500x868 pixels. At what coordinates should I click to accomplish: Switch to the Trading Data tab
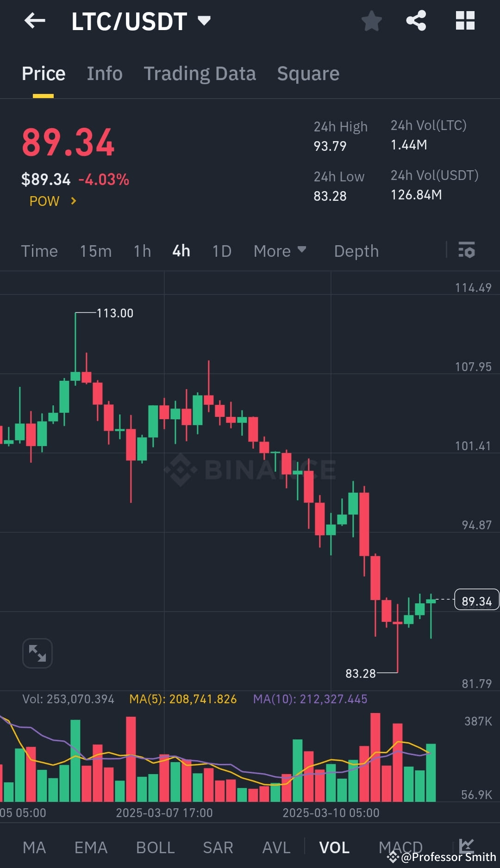coord(200,73)
